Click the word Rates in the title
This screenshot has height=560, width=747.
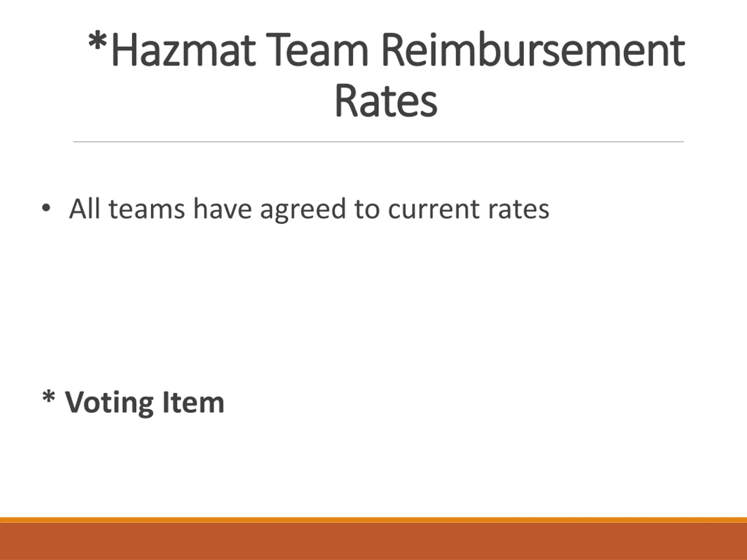(386, 101)
